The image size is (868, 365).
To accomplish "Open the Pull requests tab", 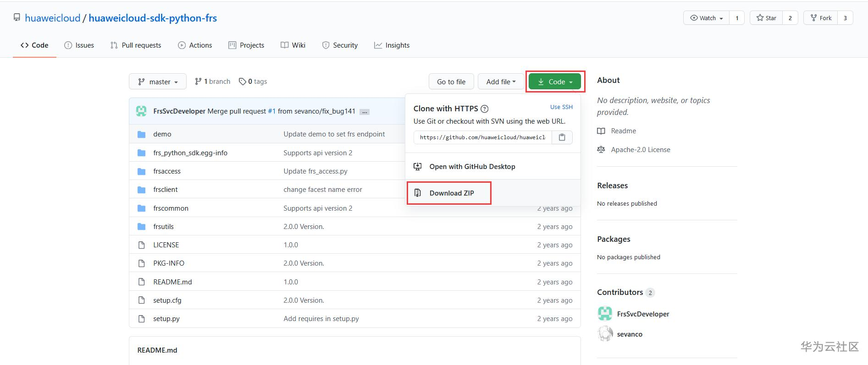I will [x=136, y=45].
